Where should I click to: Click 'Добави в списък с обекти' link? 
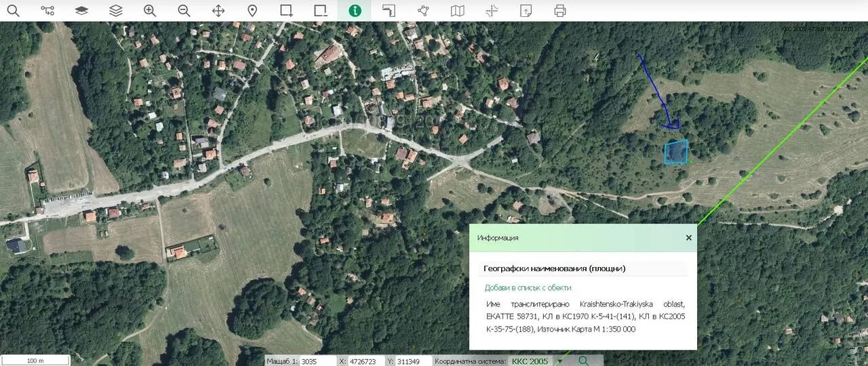pos(528,287)
